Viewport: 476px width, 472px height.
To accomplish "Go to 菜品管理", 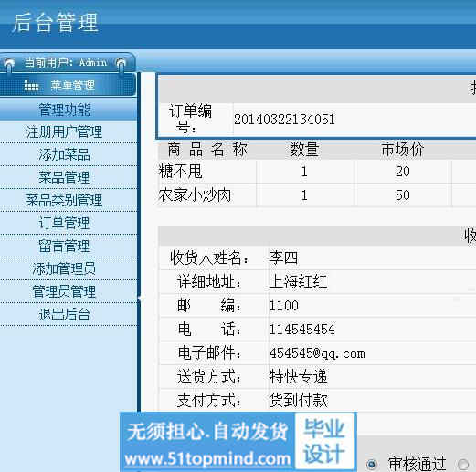I will (64, 177).
